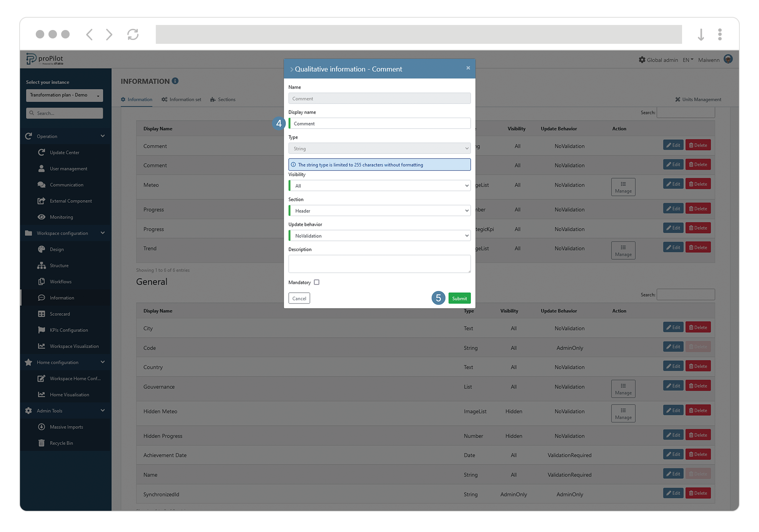
Task: Open Monitoring via the eye icon
Action: (42, 217)
